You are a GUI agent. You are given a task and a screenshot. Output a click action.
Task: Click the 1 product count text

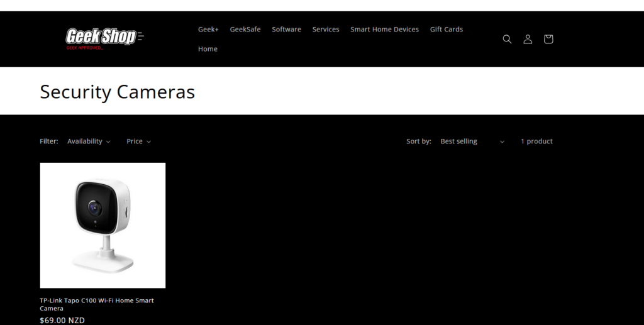(x=536, y=141)
